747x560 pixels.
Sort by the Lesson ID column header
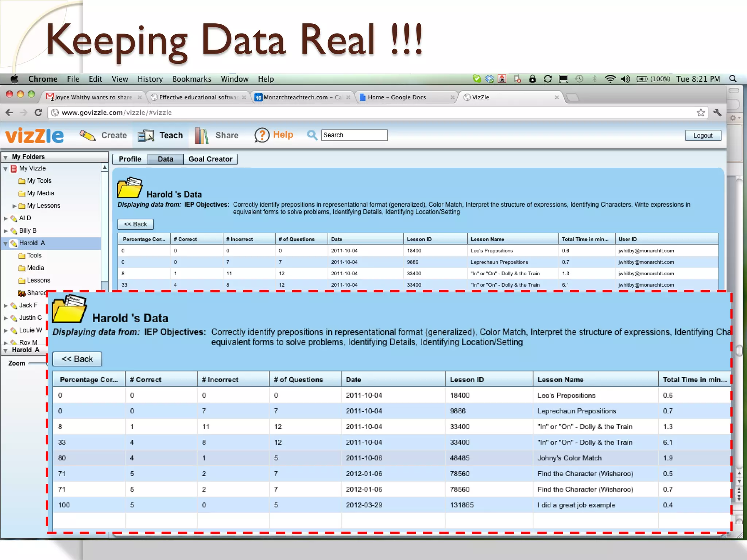[436, 239]
